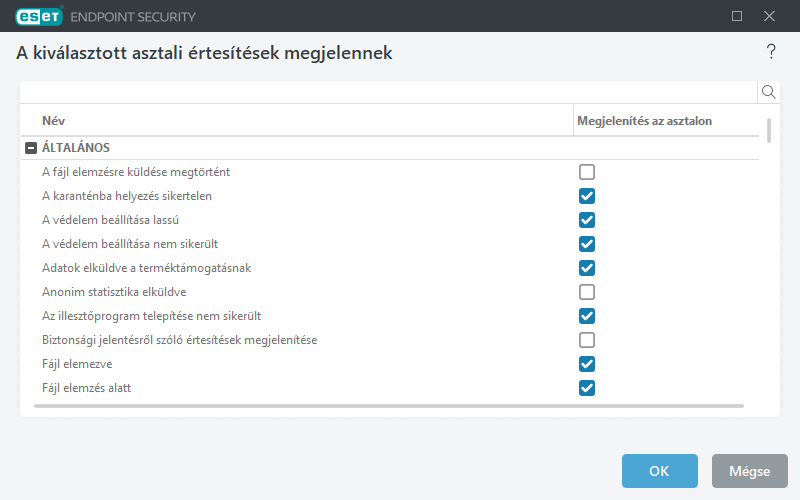Maximize the ESET Endpoint Security window

tap(737, 16)
